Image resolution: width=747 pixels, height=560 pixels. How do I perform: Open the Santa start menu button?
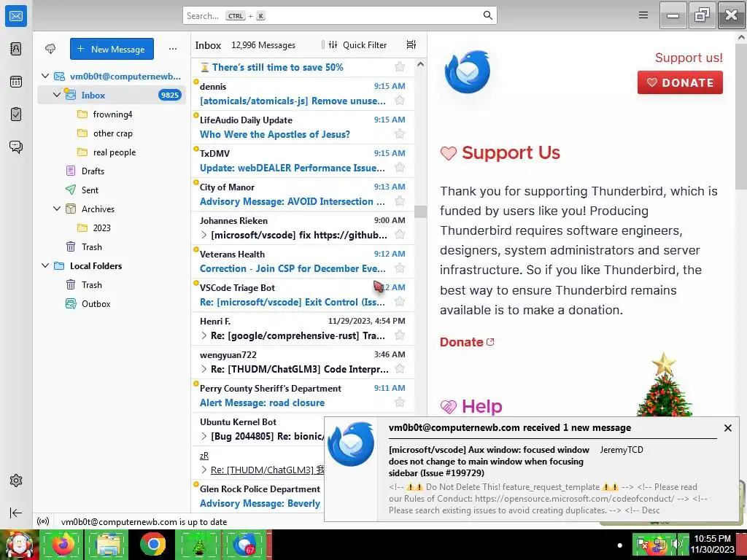[x=19, y=544]
